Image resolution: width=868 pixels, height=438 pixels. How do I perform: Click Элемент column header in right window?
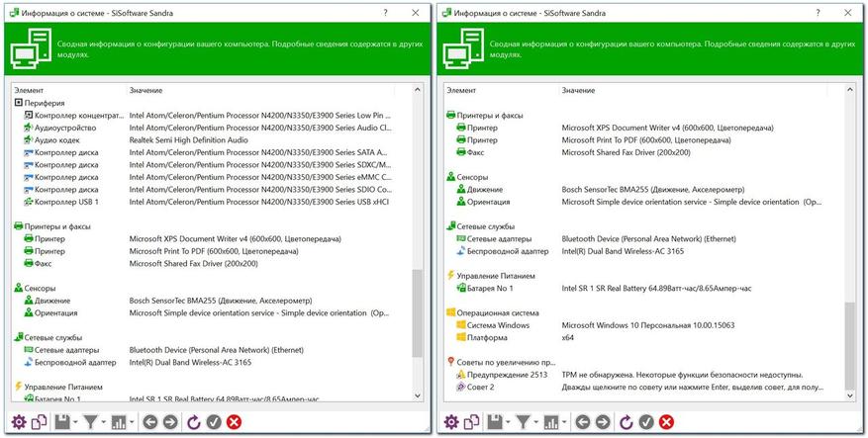[x=461, y=90]
